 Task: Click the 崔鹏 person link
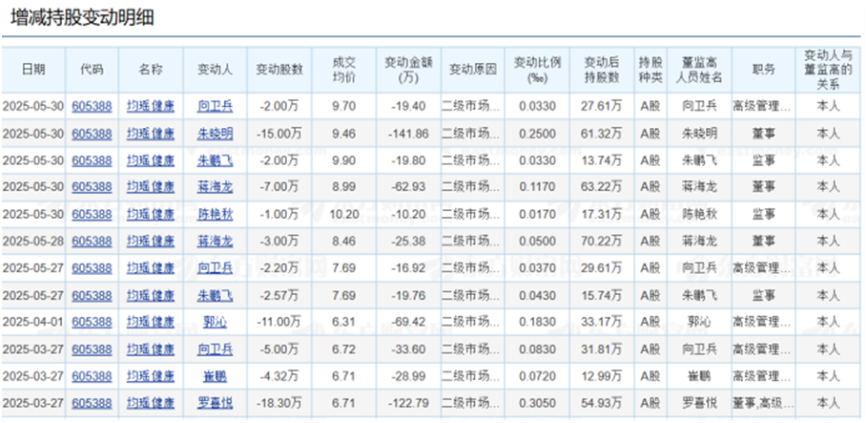point(215,376)
